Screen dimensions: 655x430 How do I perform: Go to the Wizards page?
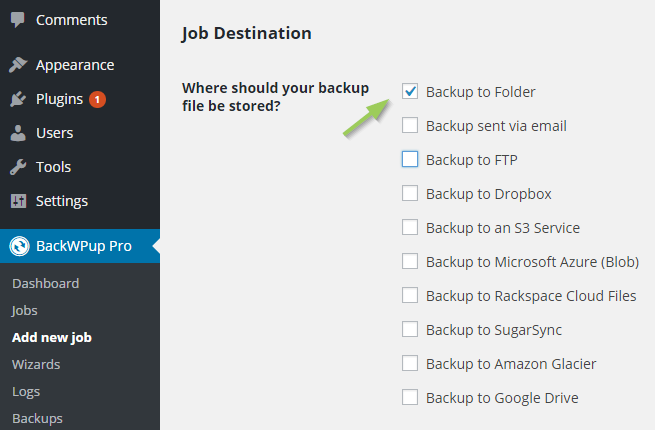pyautogui.click(x=36, y=364)
